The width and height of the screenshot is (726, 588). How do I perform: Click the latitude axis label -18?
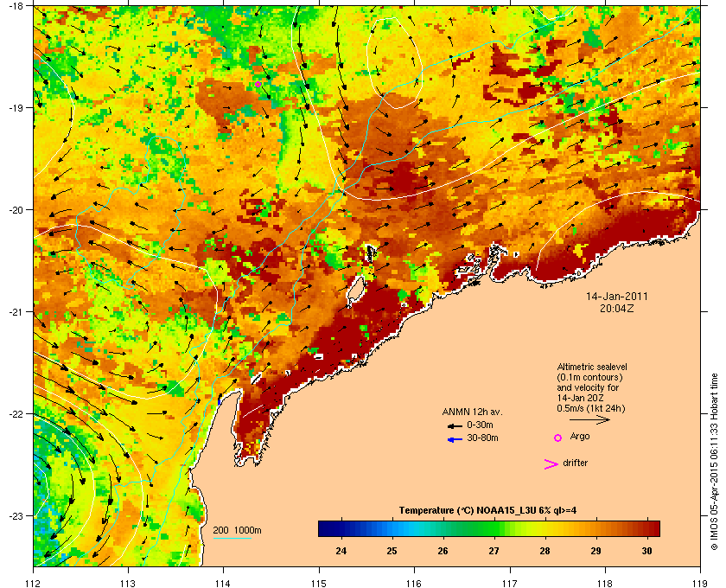16,6
